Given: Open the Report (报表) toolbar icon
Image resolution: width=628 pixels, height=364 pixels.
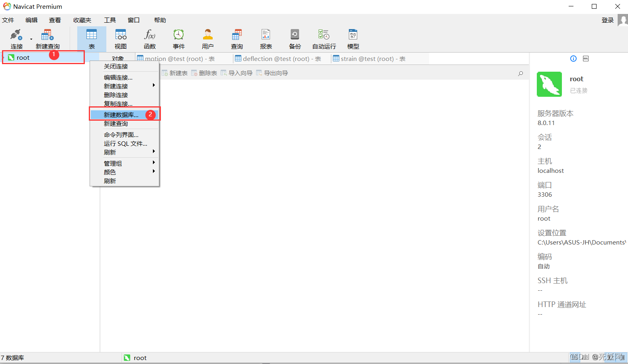Looking at the screenshot, I should coord(266,39).
